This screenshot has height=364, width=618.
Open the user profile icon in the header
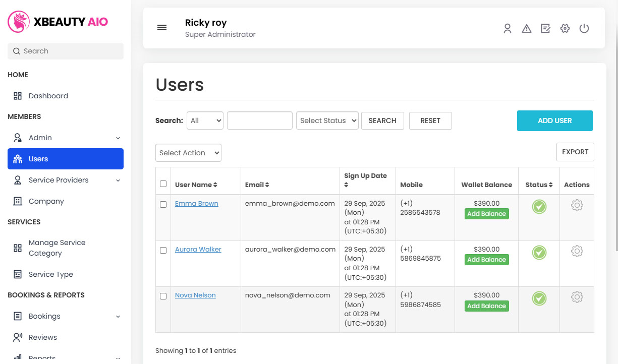tap(507, 29)
